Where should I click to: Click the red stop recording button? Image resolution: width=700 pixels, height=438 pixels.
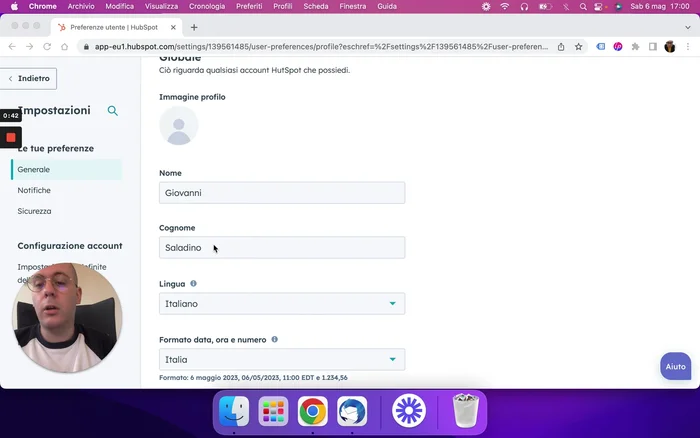pos(11,137)
